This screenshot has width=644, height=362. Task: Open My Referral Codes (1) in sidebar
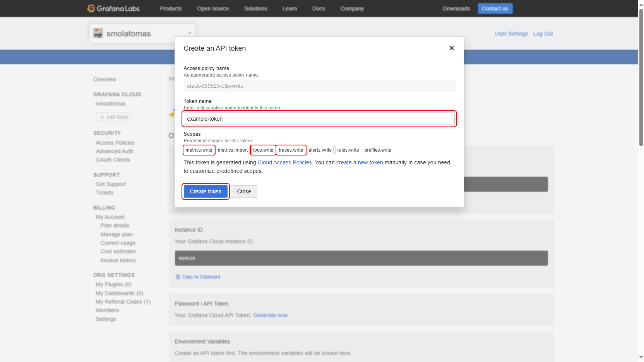point(123,302)
